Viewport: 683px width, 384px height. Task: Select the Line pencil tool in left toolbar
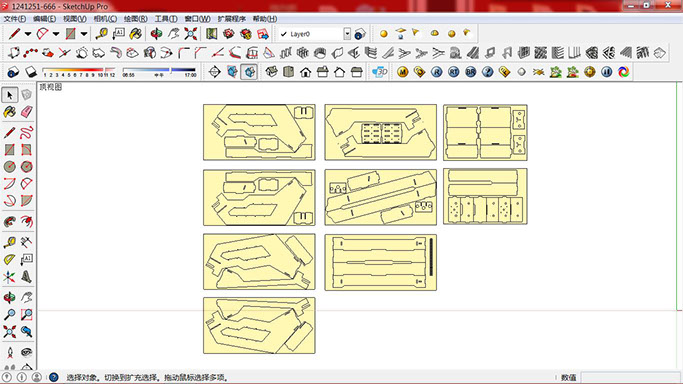[x=10, y=132]
